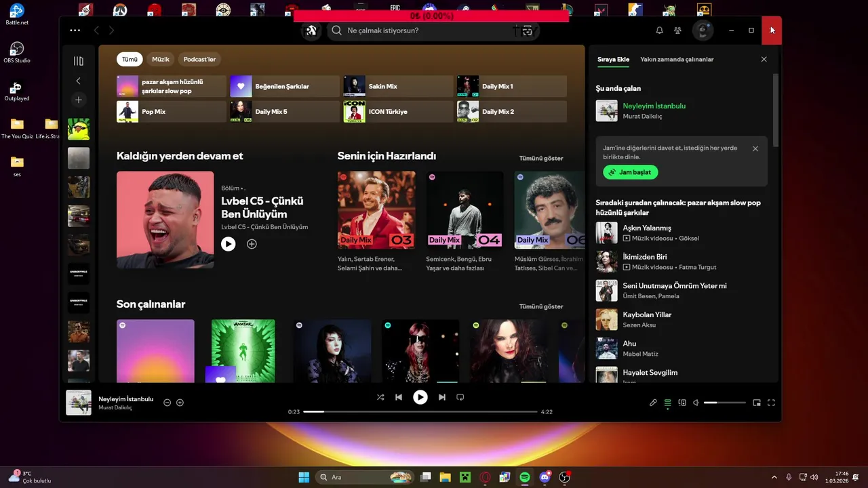This screenshot has width=868, height=488.
Task: Open OBS Studio desktop shortcut
Action: coord(17,52)
